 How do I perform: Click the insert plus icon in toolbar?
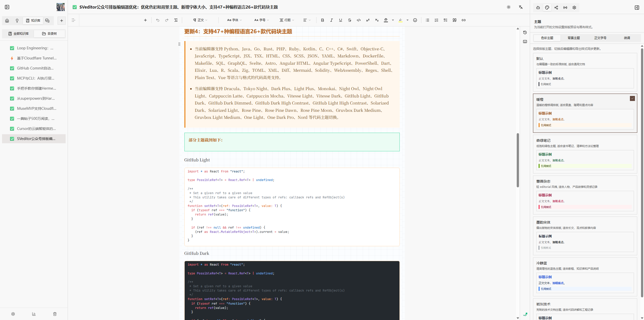145,20
